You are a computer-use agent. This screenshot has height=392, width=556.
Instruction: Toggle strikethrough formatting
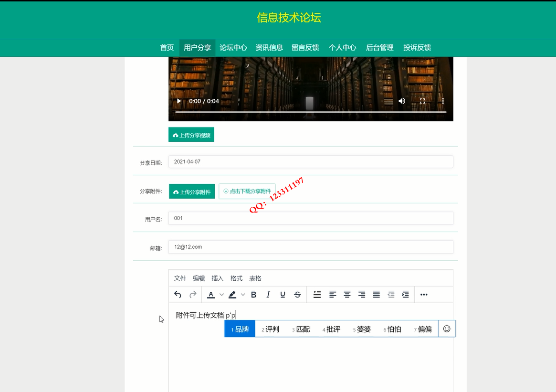click(x=297, y=295)
